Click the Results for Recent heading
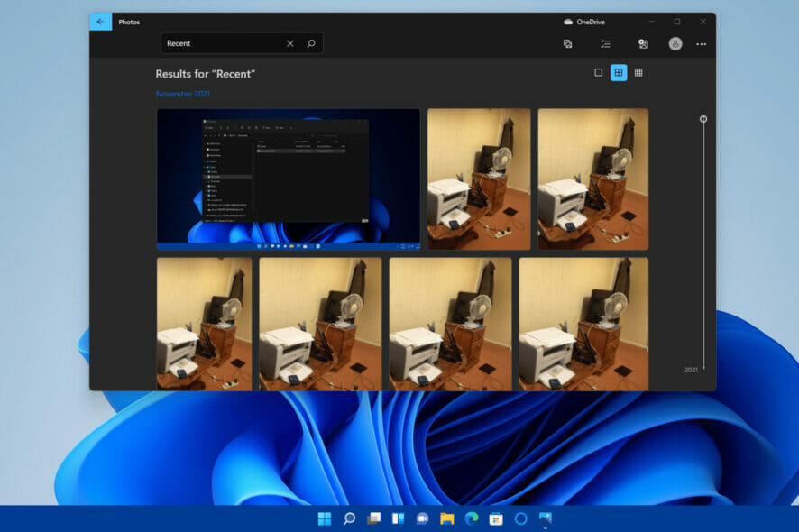The image size is (799, 532). point(205,74)
